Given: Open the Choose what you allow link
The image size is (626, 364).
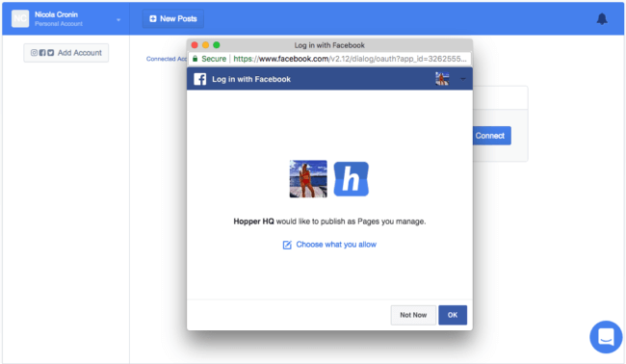Looking at the screenshot, I should point(336,245).
